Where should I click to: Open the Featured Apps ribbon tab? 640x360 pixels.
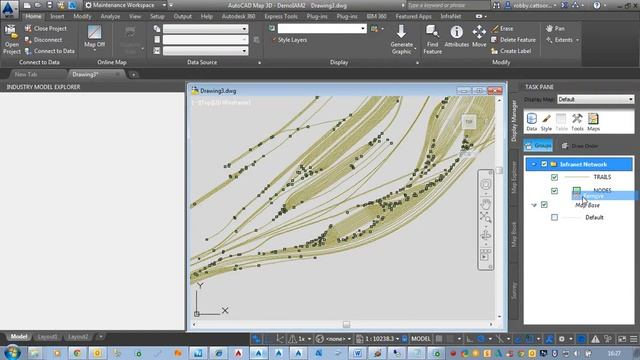tap(413, 16)
